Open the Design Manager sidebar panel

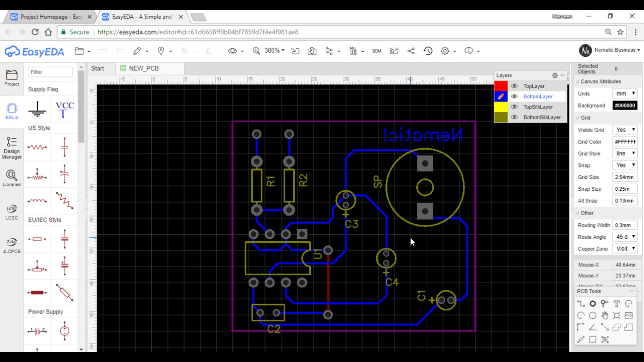pos(12,148)
